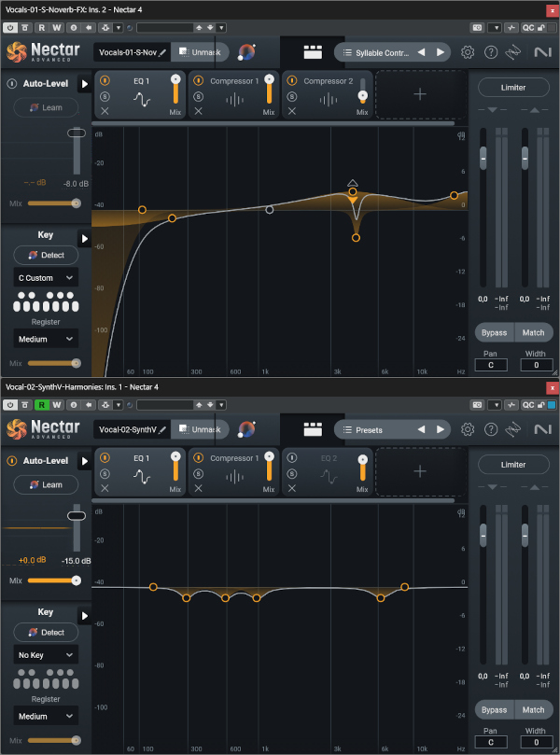Open Vocal Assistant in Vocals-01-S-Noverb-FX window

coord(246,52)
